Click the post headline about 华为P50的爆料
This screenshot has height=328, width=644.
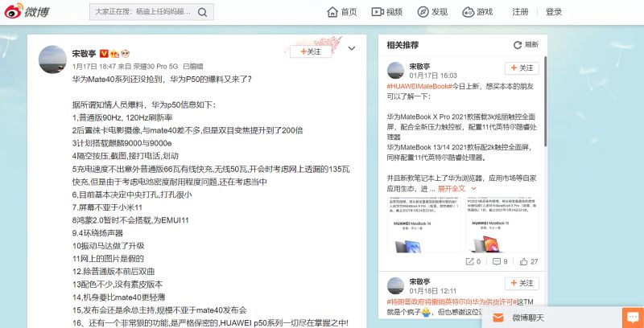point(162,79)
